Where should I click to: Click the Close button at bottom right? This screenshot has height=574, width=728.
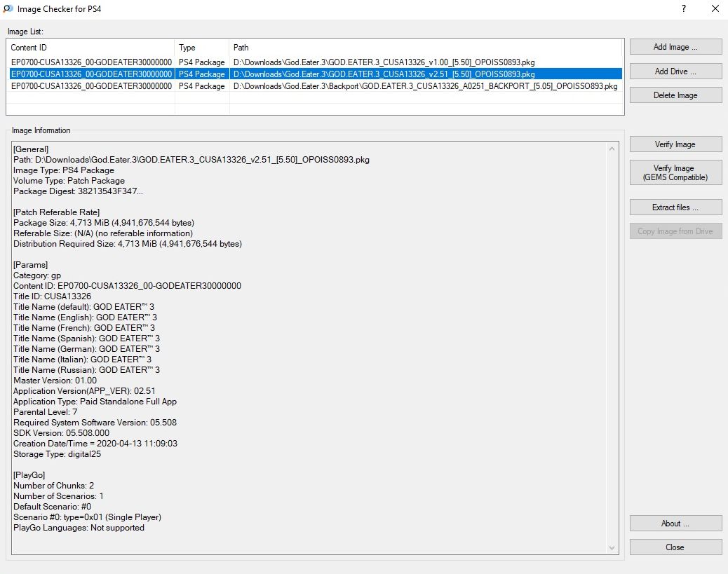click(675, 547)
